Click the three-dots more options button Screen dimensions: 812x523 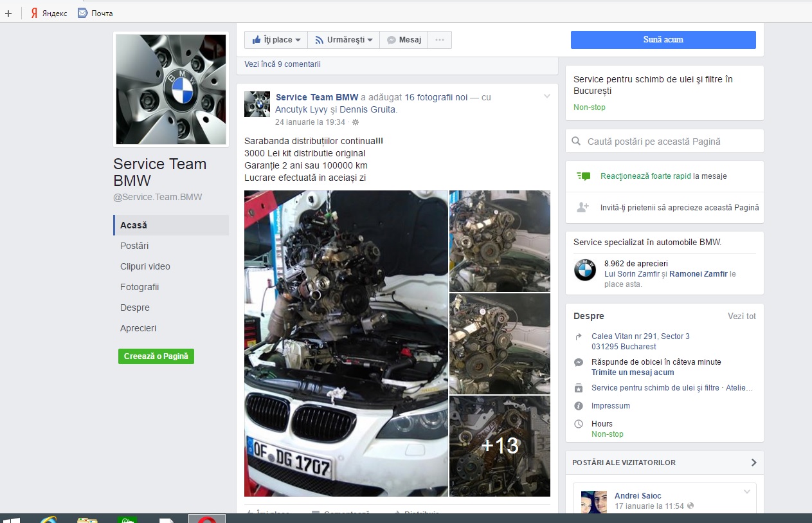tap(440, 40)
